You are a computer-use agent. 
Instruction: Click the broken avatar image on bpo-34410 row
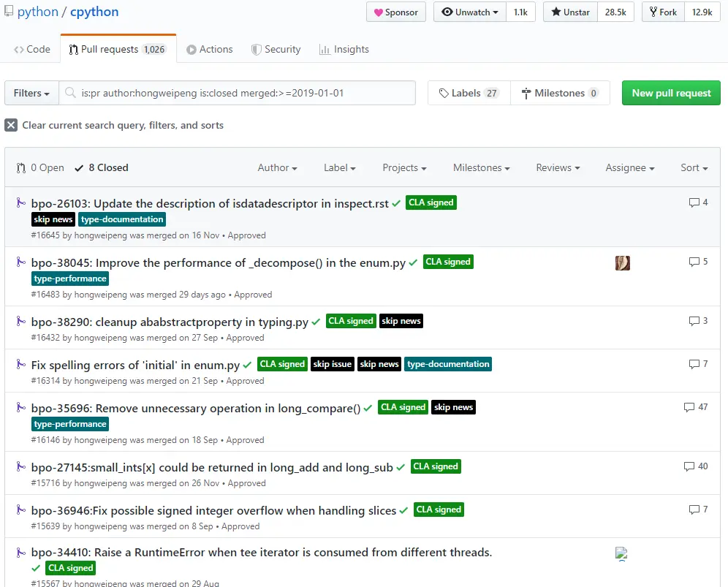pos(621,554)
